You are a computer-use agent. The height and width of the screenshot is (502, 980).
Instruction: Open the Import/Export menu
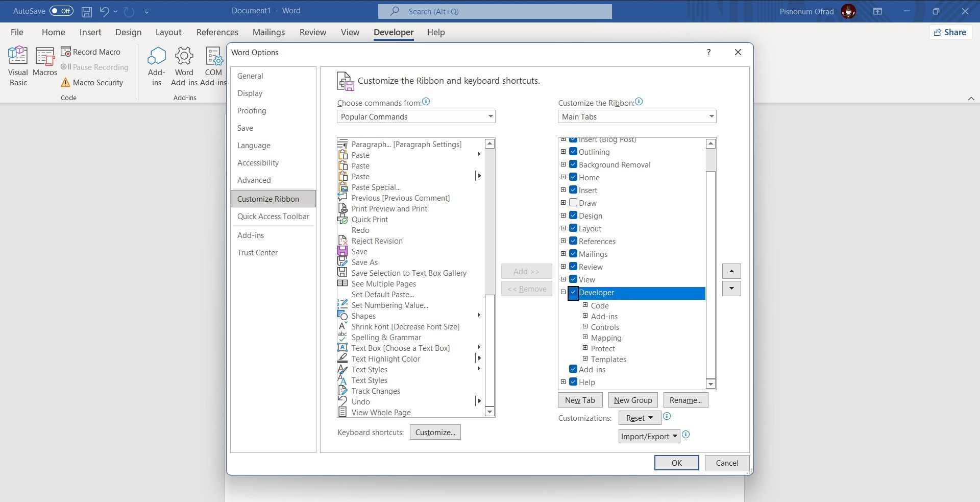point(648,436)
